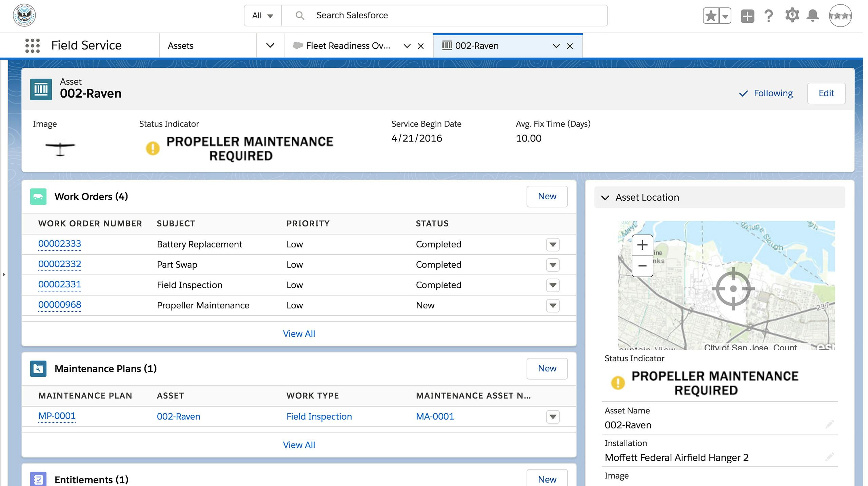Click the Propeller Maintenance subject cell
868x486 pixels.
(x=203, y=305)
